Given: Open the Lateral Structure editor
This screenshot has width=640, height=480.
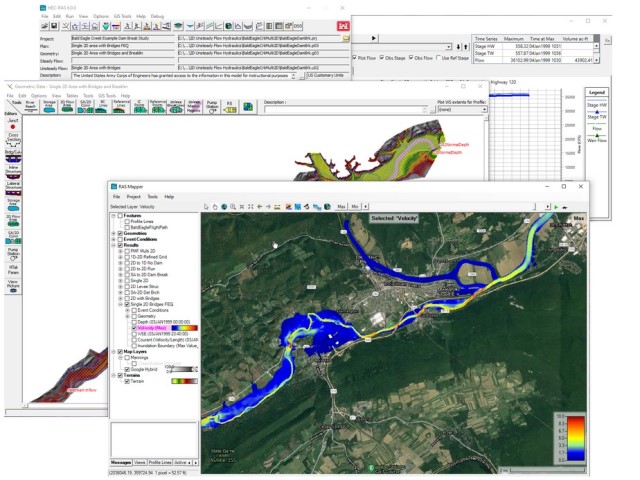Looking at the screenshot, I should pos(13,188).
